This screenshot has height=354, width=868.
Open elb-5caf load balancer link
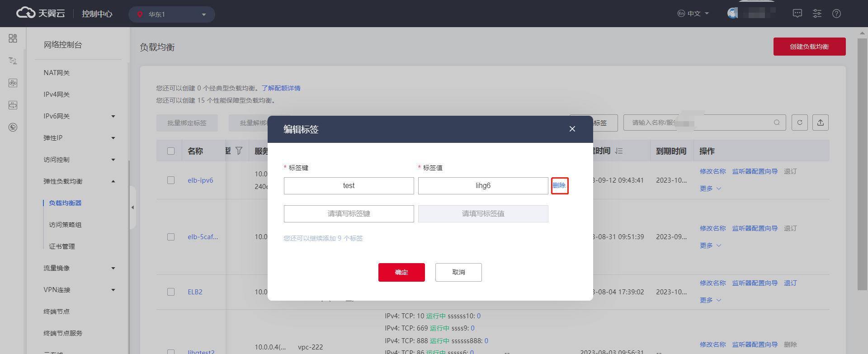pyautogui.click(x=203, y=237)
